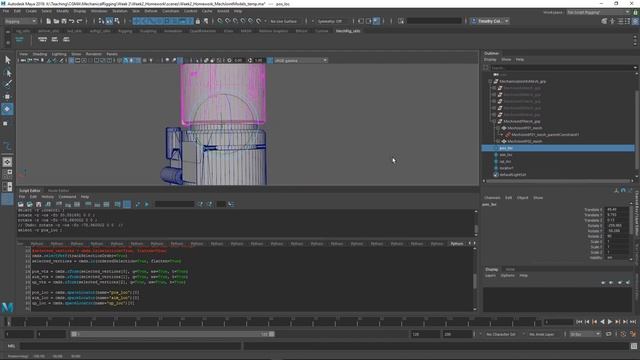Click the Go to line icon in Script Editor
Image resolution: width=640 pixels, height=360 pixels.
click(x=231, y=204)
